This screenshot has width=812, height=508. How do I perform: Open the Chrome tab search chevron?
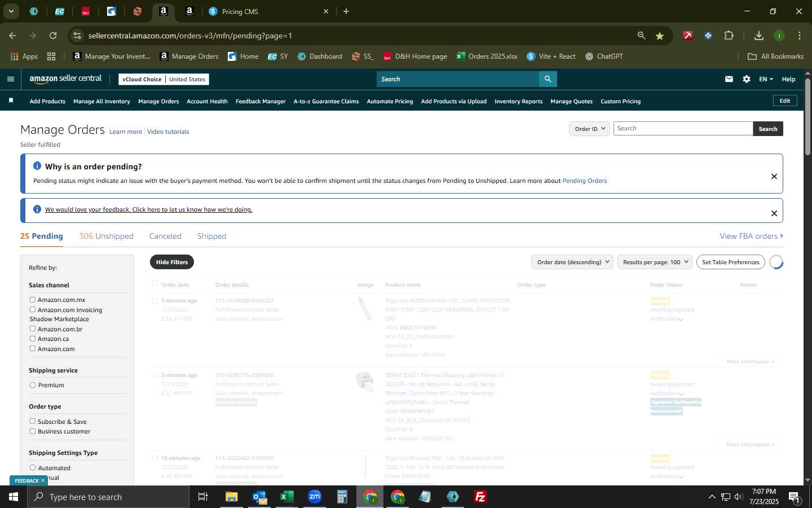[x=11, y=11]
